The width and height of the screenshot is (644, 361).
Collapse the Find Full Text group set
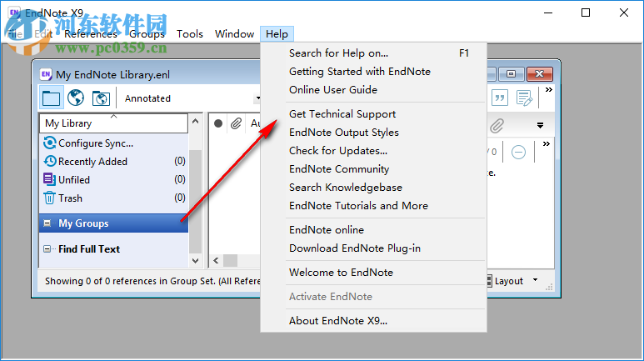click(x=47, y=248)
